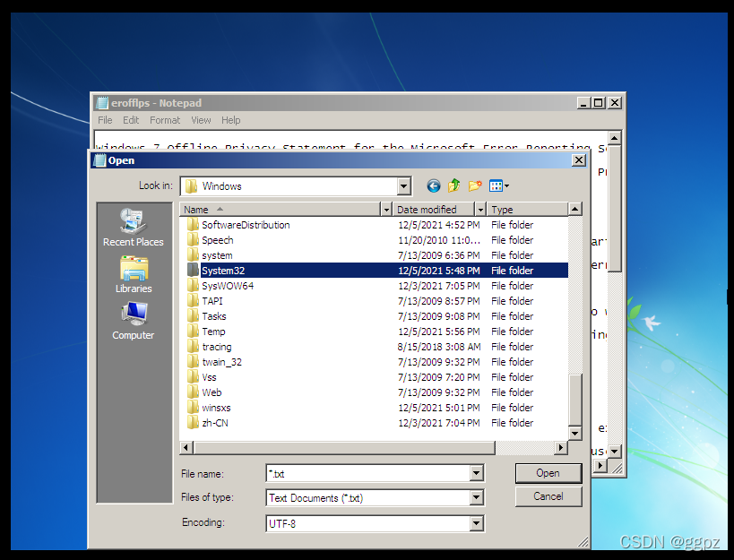Click SysWOW64 date 12/3/2021 7:05 PM
This screenshot has width=734, height=560.
pyautogui.click(x=439, y=286)
